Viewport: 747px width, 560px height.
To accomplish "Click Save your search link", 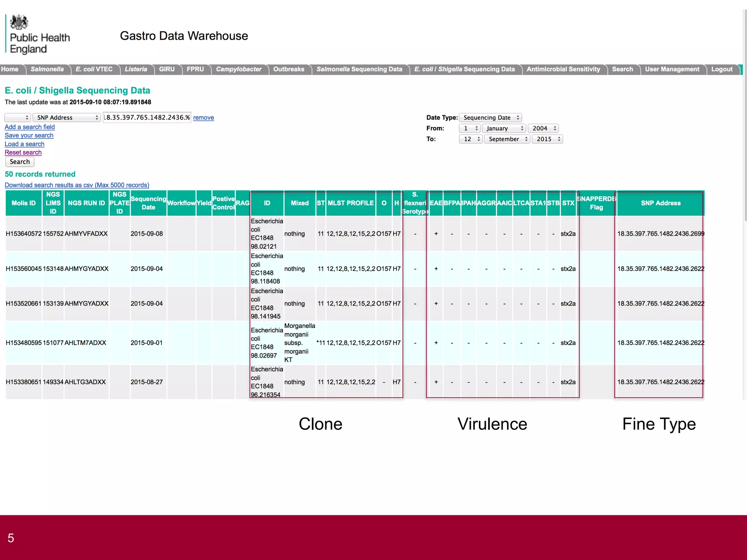I will (x=29, y=135).
